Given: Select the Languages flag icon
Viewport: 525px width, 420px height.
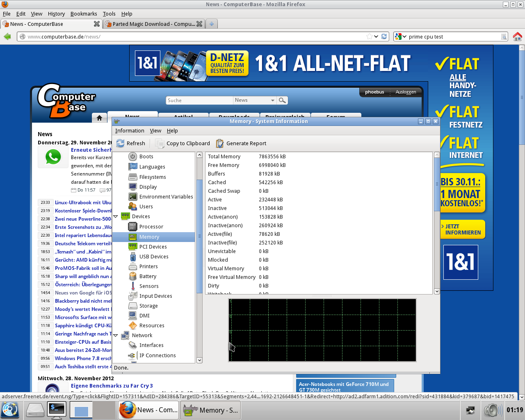Looking at the screenshot, I should (x=132, y=167).
